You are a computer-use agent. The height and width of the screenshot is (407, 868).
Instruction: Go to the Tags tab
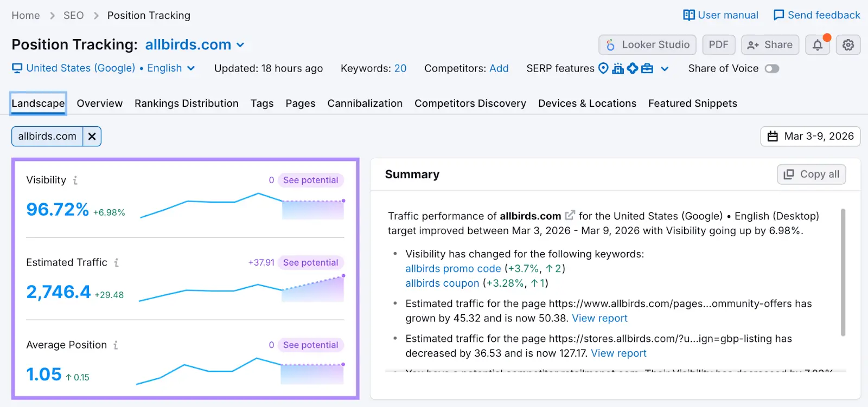[x=262, y=104]
